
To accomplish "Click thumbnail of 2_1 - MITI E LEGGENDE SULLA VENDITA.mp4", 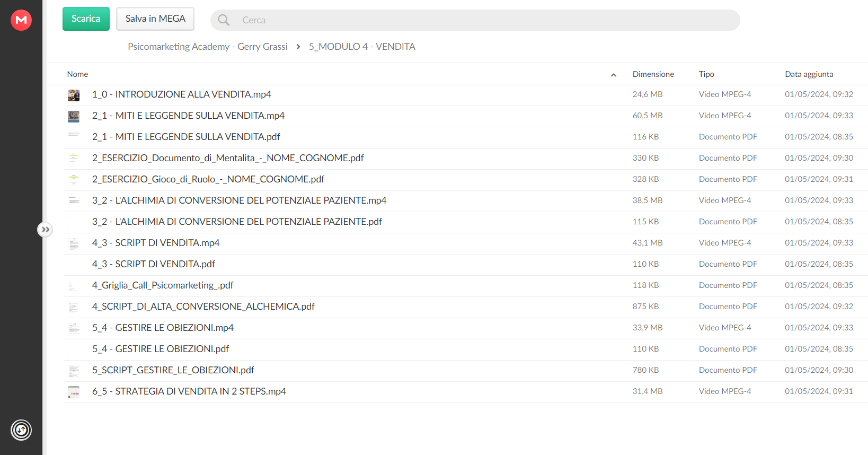I will coord(74,117).
